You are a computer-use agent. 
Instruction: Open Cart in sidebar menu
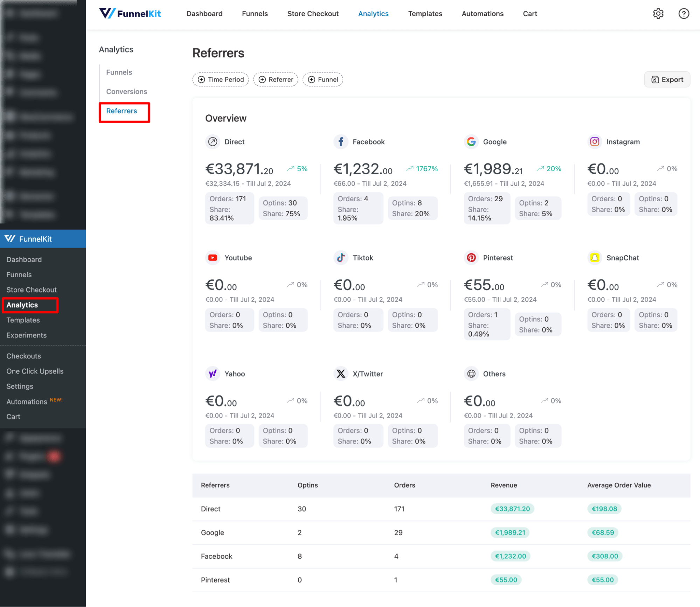pos(13,417)
